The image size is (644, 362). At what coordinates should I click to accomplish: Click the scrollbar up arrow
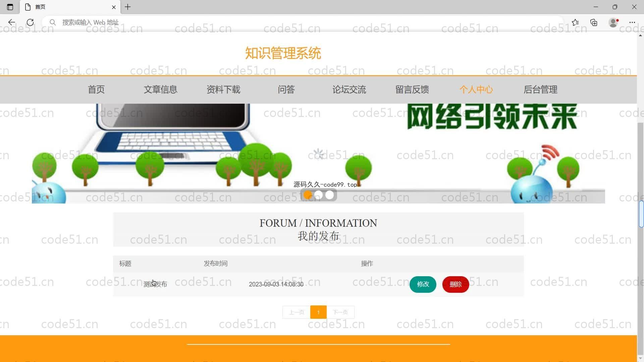point(640,36)
